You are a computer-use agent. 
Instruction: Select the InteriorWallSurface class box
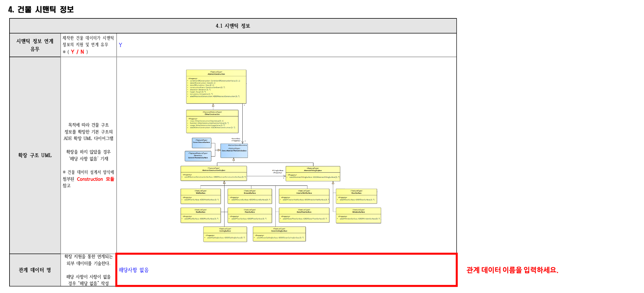(304, 196)
